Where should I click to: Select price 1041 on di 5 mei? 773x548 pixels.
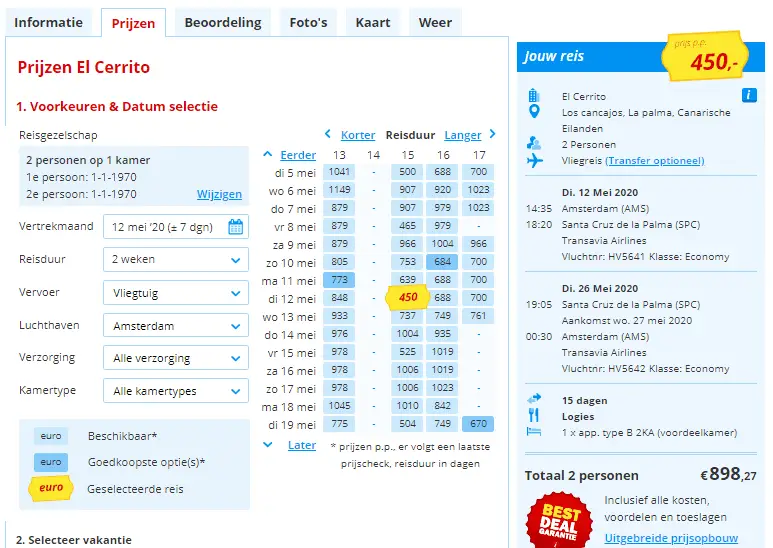click(x=339, y=171)
